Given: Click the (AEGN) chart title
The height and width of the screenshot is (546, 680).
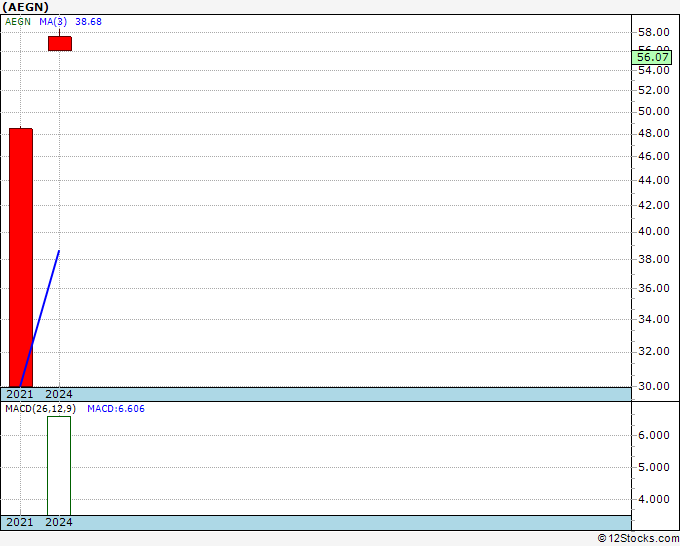Looking at the screenshot, I should [x=26, y=7].
